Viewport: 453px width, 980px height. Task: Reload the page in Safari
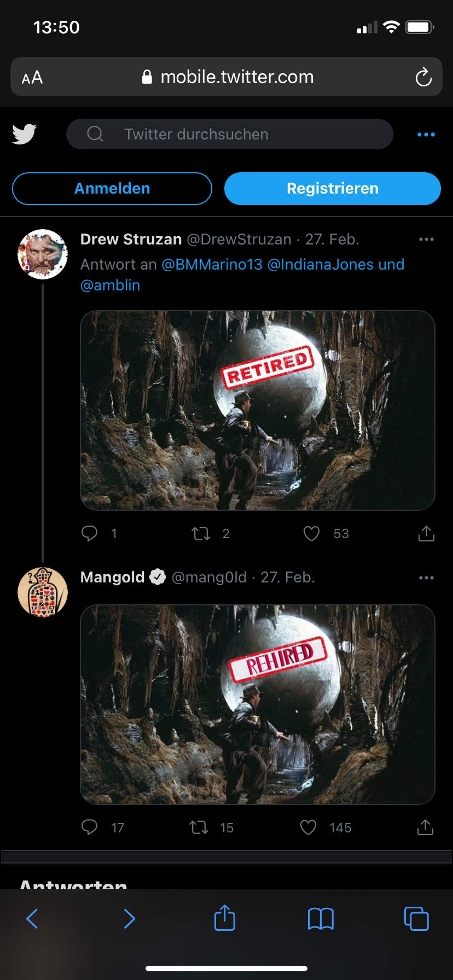pyautogui.click(x=423, y=77)
